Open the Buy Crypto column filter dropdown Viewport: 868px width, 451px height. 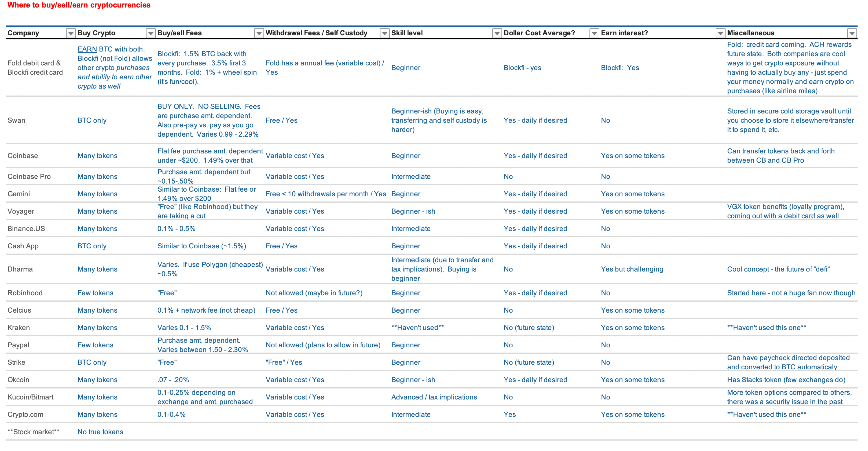pos(151,33)
